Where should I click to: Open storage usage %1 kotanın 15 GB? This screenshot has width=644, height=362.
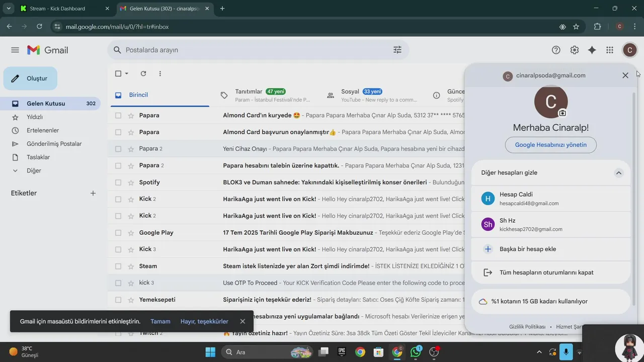pyautogui.click(x=551, y=302)
